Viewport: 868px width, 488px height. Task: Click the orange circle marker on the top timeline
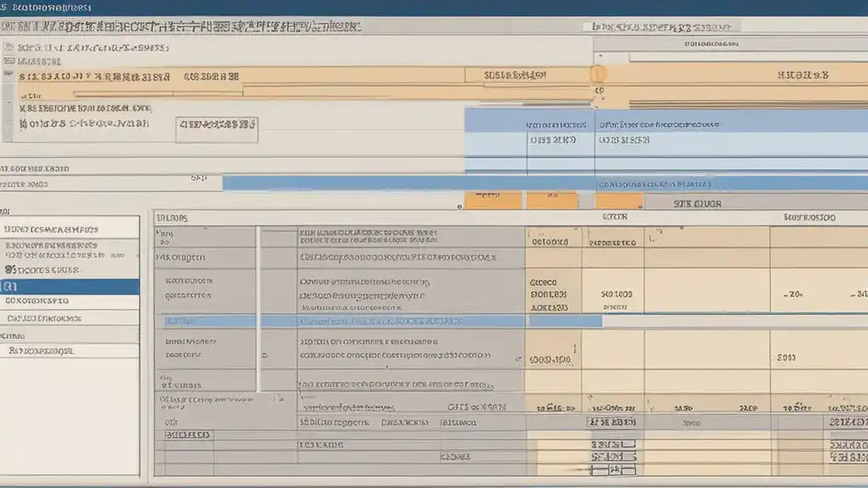coord(598,75)
